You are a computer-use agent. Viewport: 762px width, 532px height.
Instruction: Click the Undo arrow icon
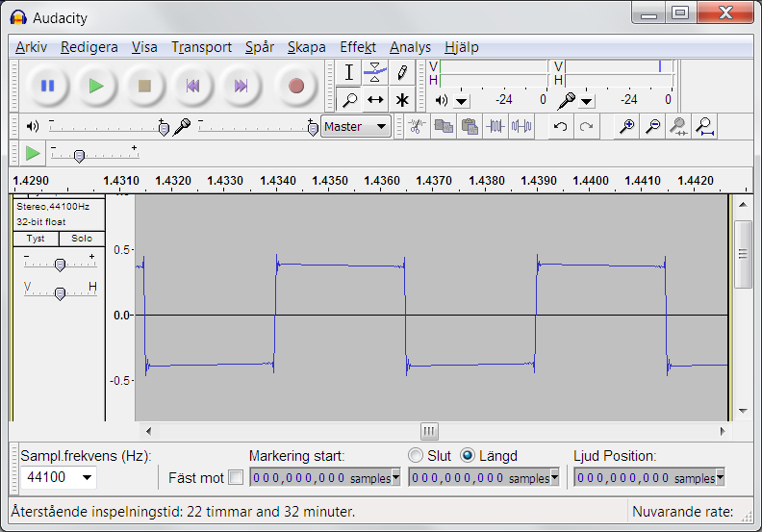pos(560,126)
